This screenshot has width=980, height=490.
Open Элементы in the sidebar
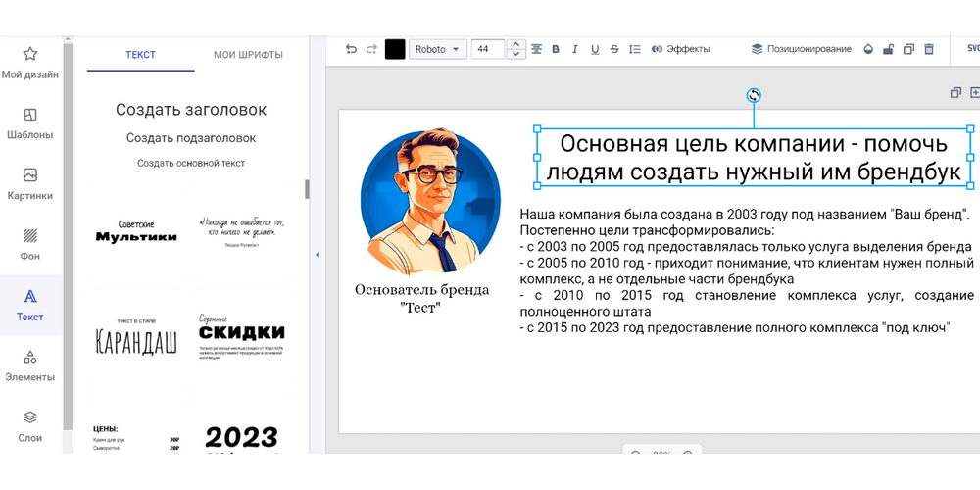tap(30, 367)
